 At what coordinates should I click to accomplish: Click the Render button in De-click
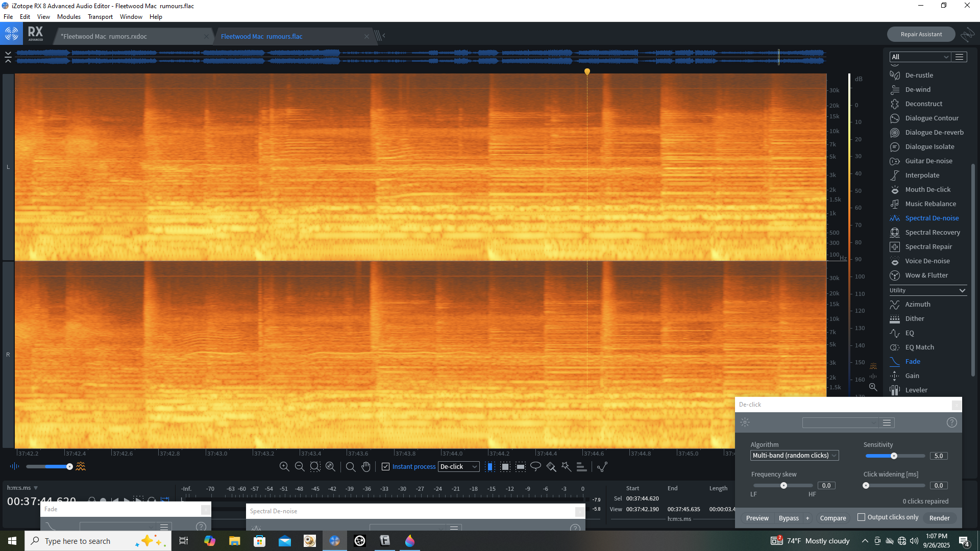939,518
